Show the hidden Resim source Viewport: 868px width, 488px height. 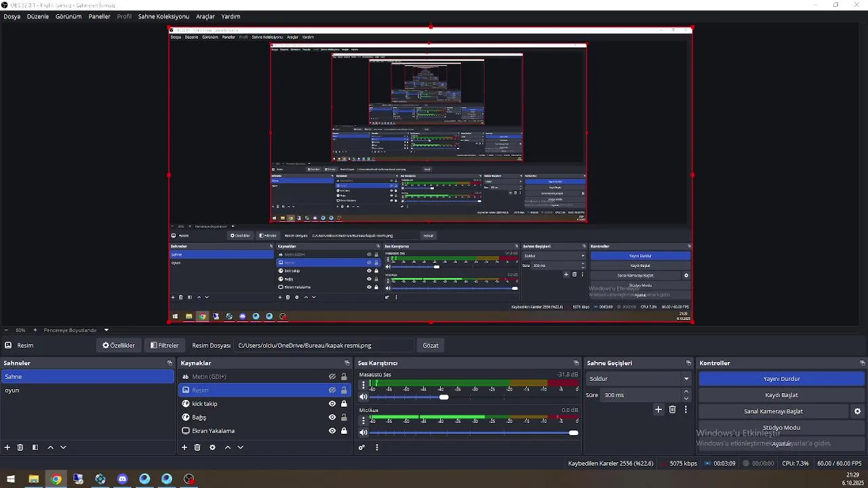[332, 390]
